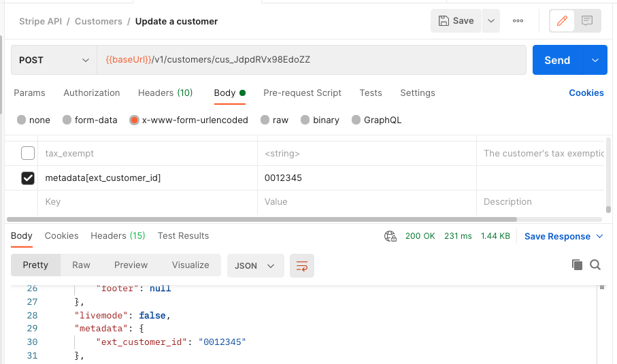
Task: Click the horizontal scrollbar of params table
Action: coord(262,219)
